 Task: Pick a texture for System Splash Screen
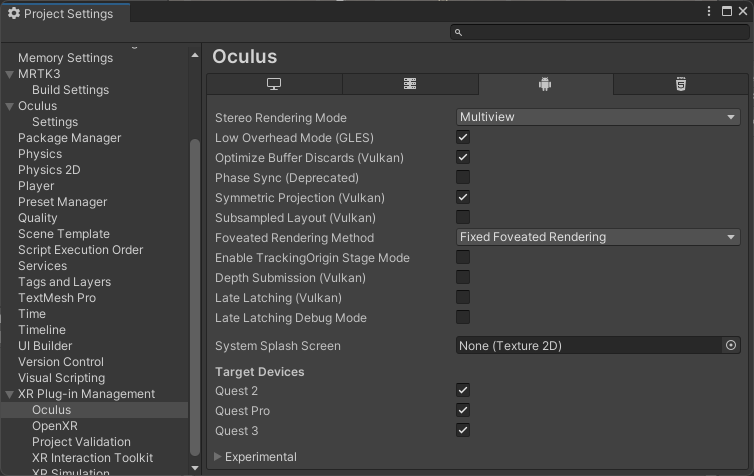pos(731,345)
